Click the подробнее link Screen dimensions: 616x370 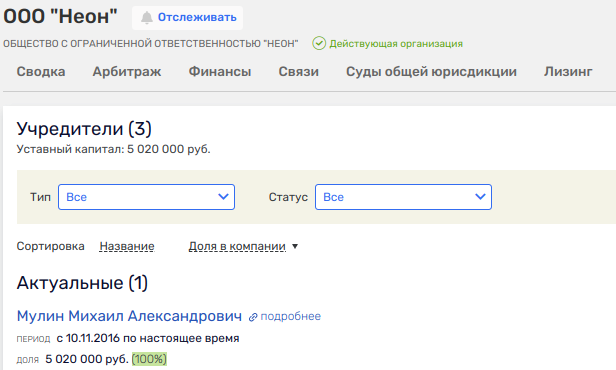tap(291, 316)
